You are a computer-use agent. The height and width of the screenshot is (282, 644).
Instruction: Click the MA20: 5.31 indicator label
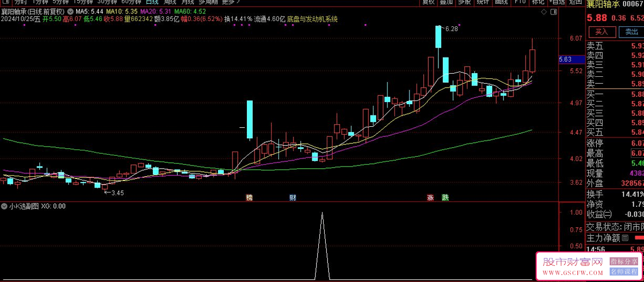[x=156, y=11]
